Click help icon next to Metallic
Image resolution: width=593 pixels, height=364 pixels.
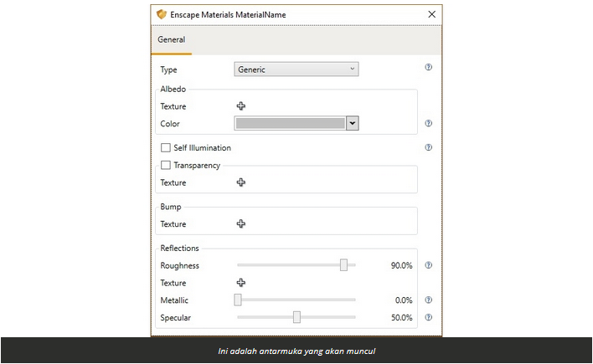[x=429, y=300]
